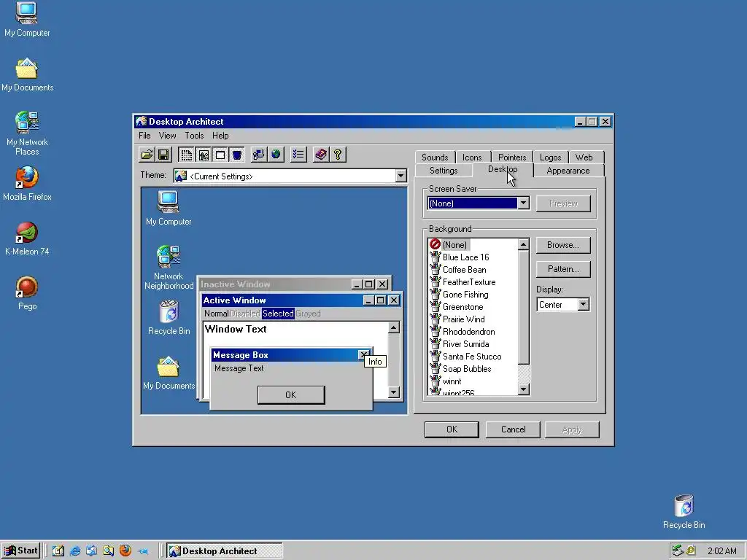Click the Cancel button
The height and width of the screenshot is (560, 747).
513,429
